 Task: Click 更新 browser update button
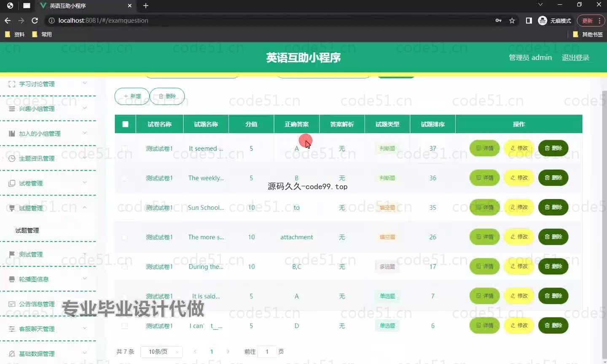point(591,20)
